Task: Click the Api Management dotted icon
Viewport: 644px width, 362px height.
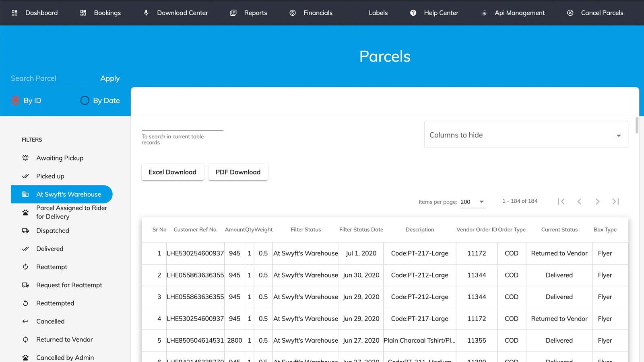Action: 484,13
